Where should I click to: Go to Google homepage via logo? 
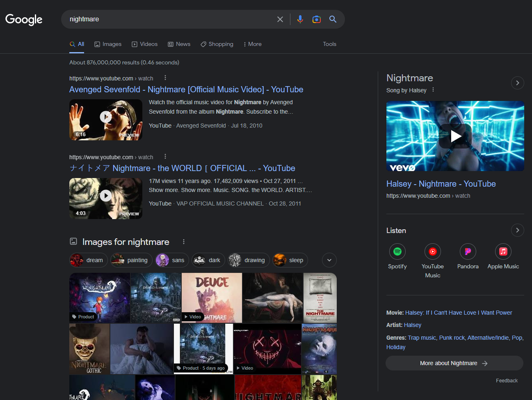(24, 19)
